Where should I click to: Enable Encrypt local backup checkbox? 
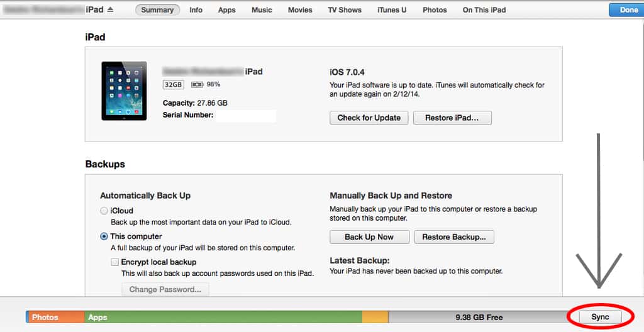tap(114, 262)
